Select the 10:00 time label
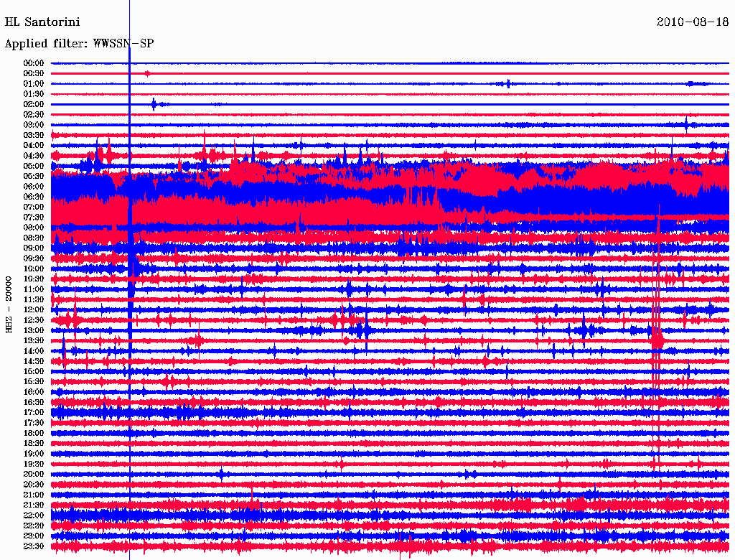 [x=34, y=269]
